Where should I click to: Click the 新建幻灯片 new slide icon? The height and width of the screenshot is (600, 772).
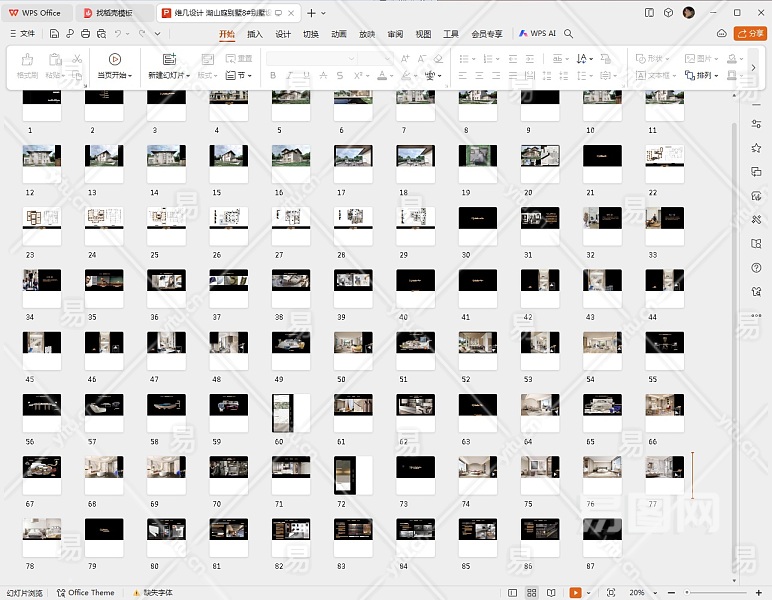pyautogui.click(x=169, y=59)
